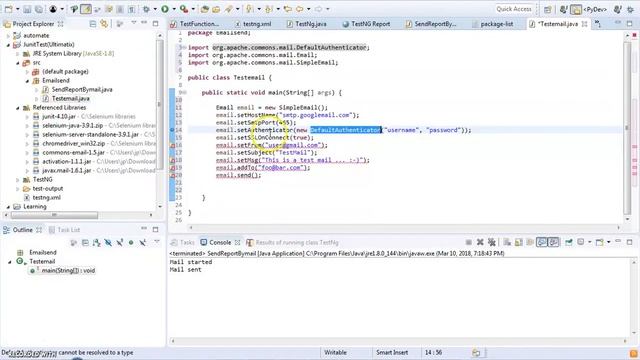Open the Run button dropdown arrow
640x360 pixels.
tap(173, 9)
